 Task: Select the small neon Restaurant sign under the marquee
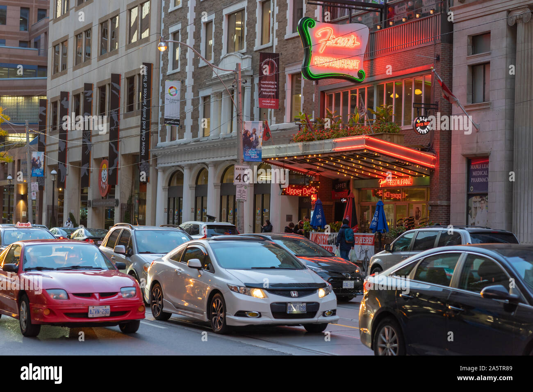[395, 182]
